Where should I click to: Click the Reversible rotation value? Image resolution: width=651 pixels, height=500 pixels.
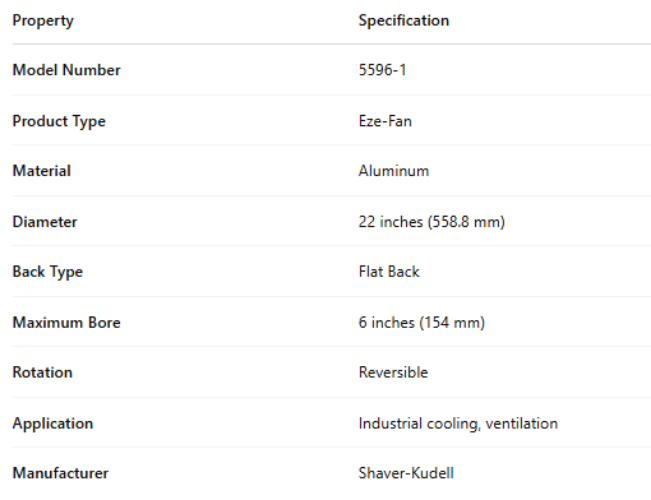pyautogui.click(x=393, y=372)
